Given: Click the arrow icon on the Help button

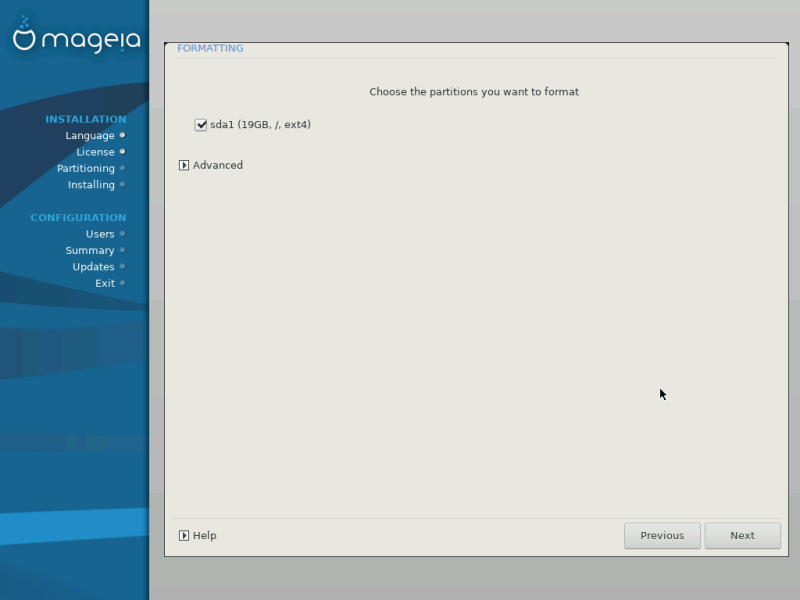Looking at the screenshot, I should (x=185, y=535).
